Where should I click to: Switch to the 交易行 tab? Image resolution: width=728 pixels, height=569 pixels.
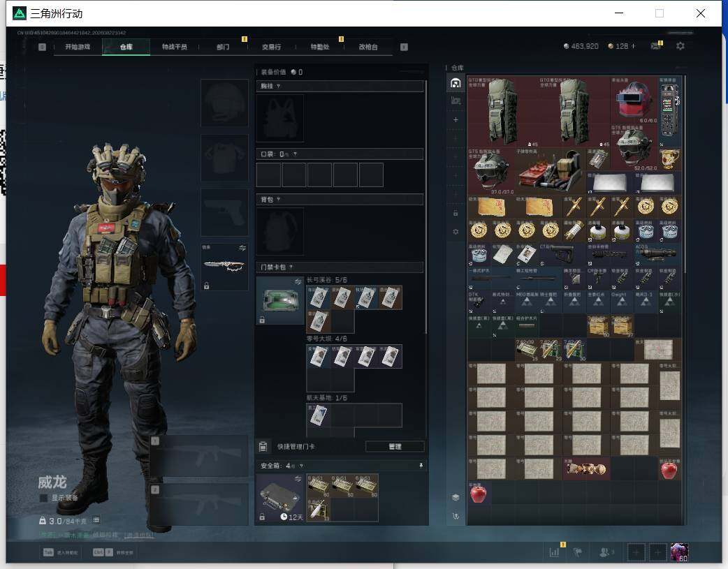271,47
